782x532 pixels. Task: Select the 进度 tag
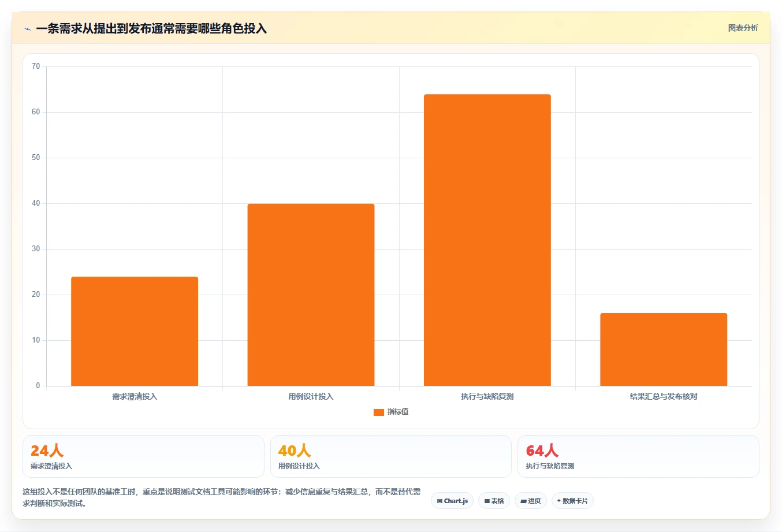[531, 501]
